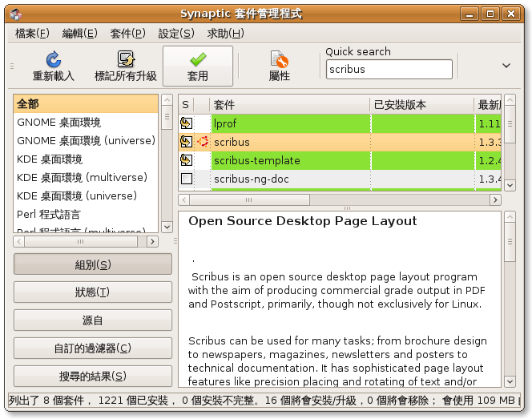Select GNOME 桌面環境 category

[x=86, y=123]
